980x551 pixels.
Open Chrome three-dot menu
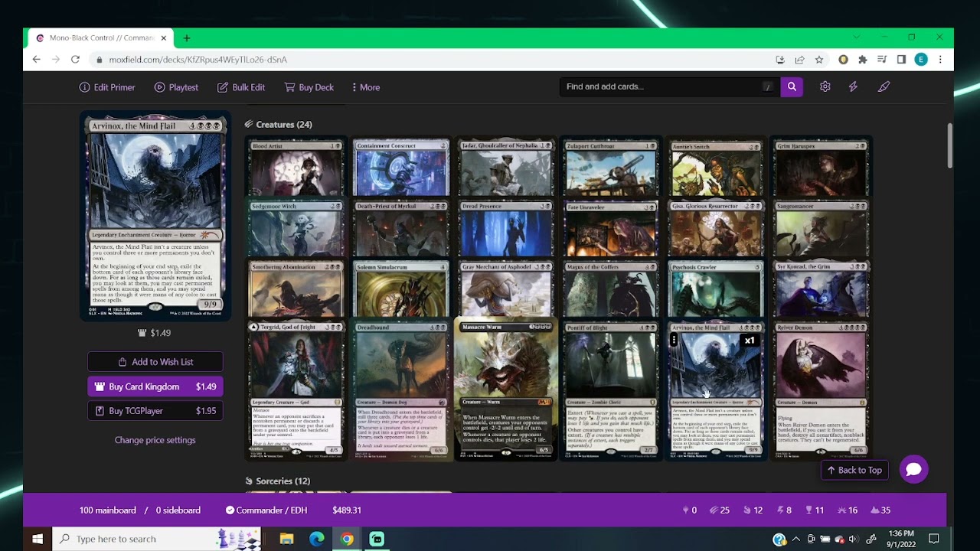(x=940, y=60)
